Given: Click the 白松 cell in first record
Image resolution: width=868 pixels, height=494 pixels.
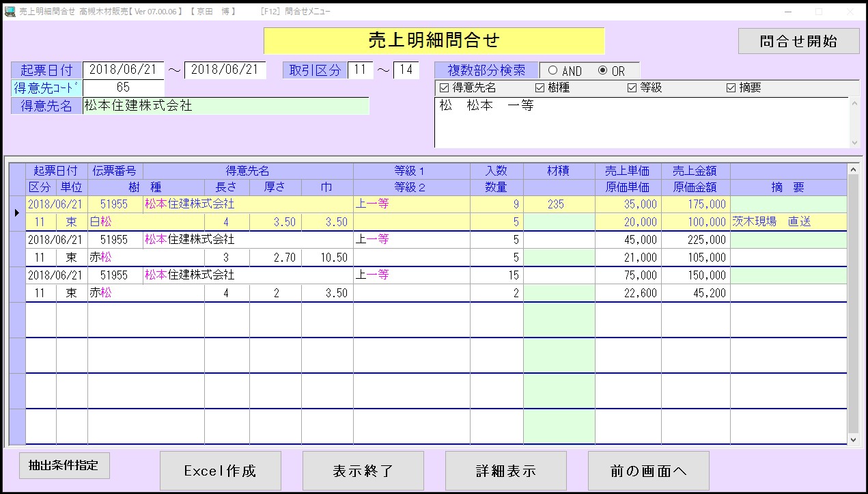Looking at the screenshot, I should (145, 222).
